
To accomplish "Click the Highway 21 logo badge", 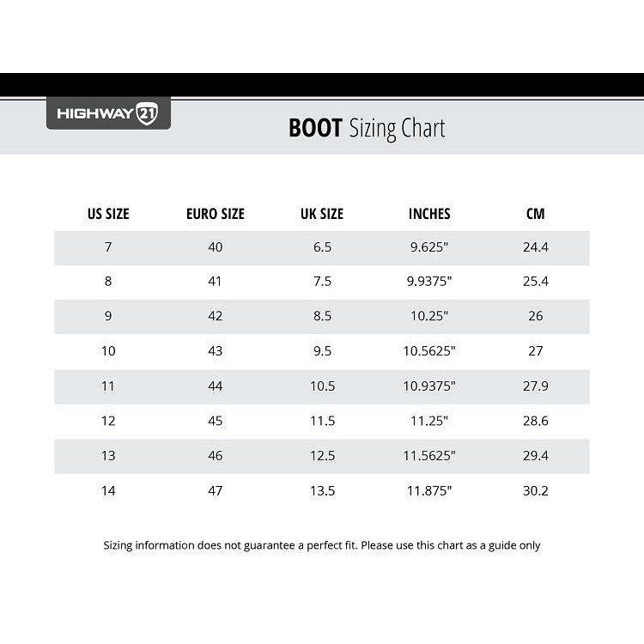I will [108, 113].
